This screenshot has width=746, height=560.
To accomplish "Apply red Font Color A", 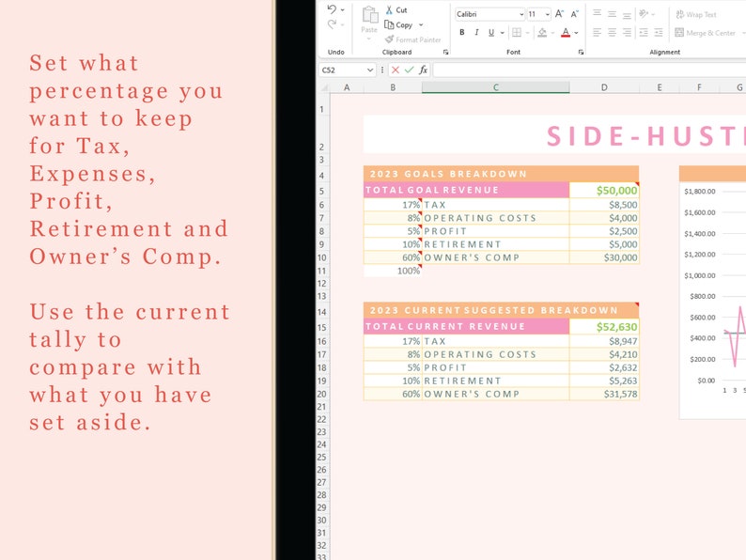I will 566,32.
